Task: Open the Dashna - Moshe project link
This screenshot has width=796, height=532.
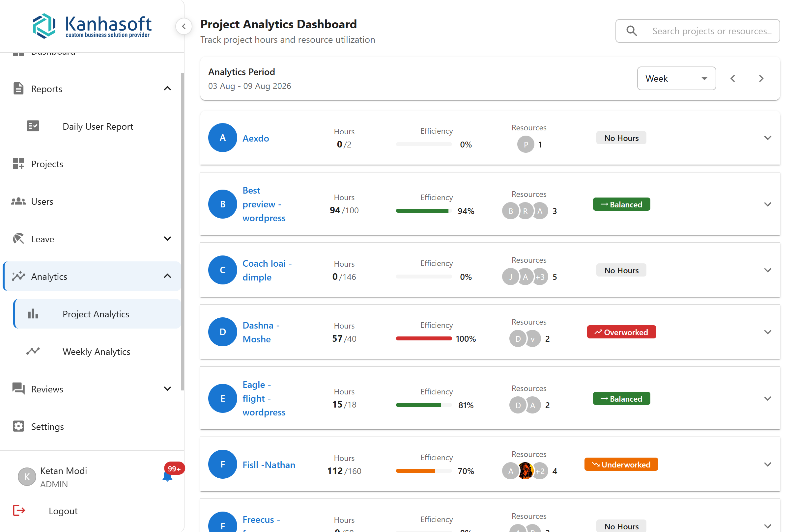Action: [261, 332]
